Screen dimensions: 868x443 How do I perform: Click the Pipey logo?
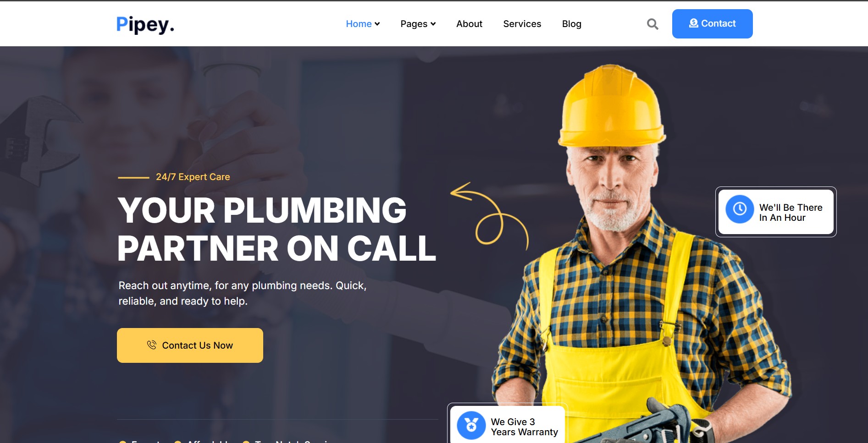tap(145, 25)
